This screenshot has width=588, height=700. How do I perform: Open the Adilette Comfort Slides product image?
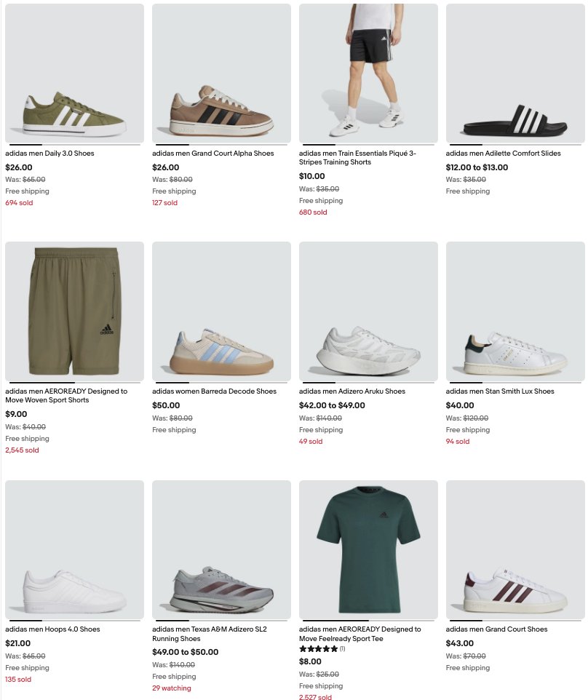[515, 73]
